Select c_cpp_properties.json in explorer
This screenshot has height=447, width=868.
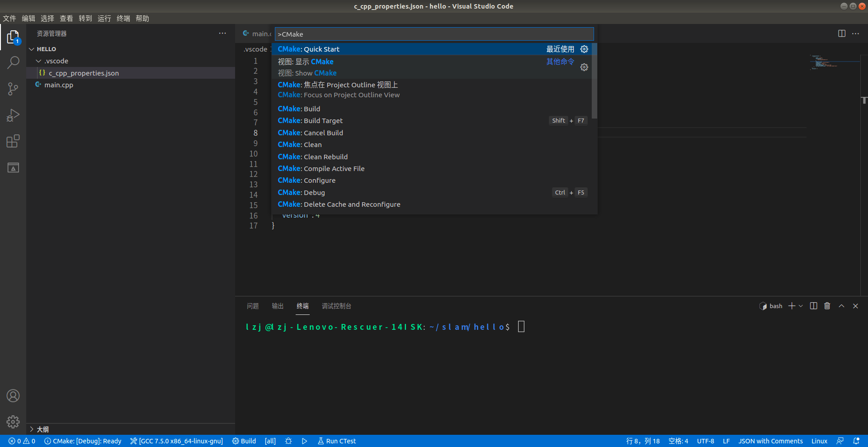coord(131,73)
